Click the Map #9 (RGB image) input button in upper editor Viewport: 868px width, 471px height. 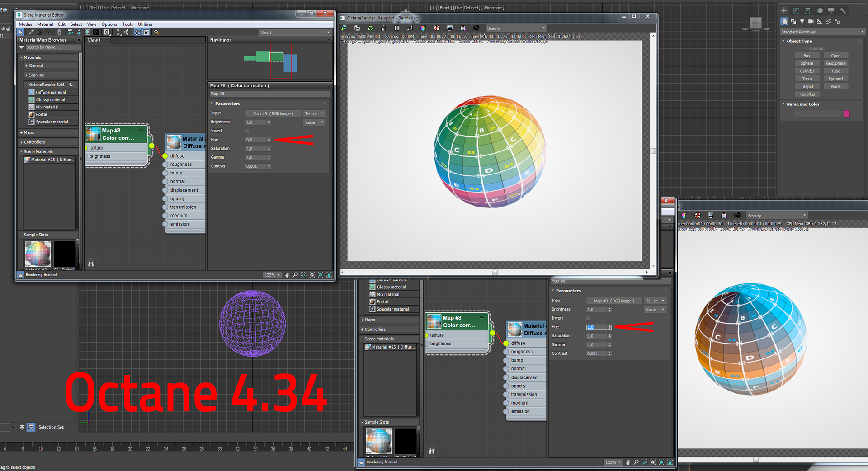(x=273, y=113)
